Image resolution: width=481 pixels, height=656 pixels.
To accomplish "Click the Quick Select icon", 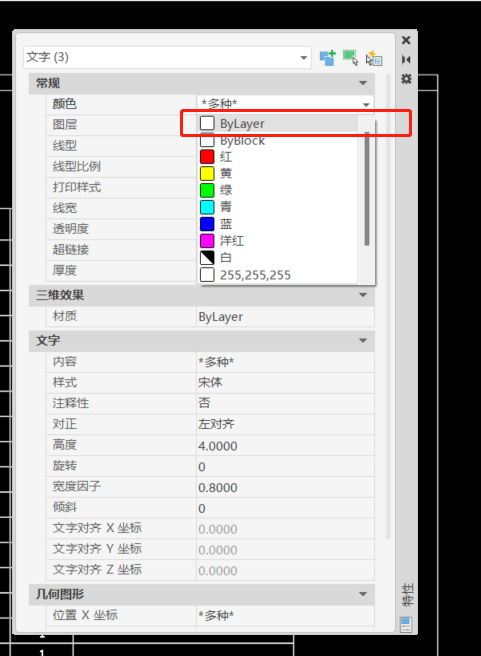I will coord(374,58).
